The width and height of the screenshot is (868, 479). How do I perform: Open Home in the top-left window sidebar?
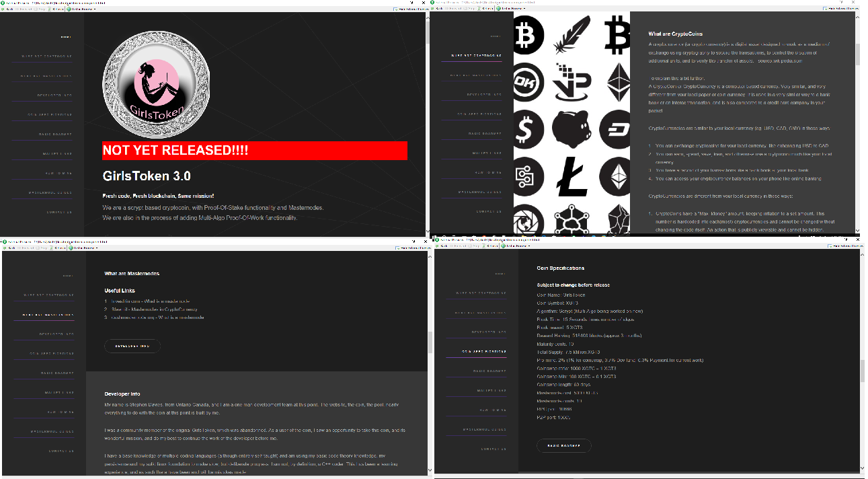point(66,37)
